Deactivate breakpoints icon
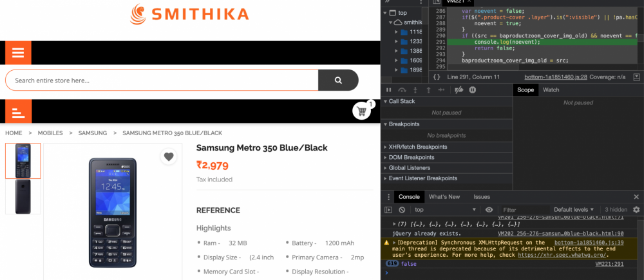The height and width of the screenshot is (280, 644). pos(459,90)
